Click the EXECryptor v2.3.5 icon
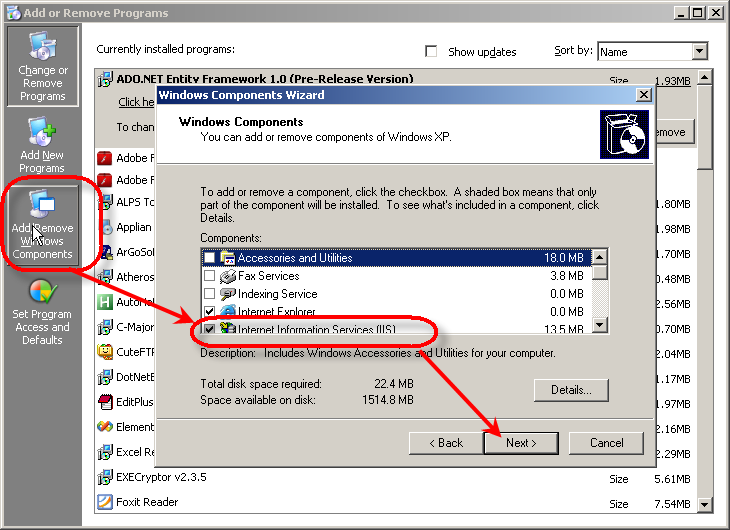Screen dimensions: 730x530 click(x=105, y=477)
